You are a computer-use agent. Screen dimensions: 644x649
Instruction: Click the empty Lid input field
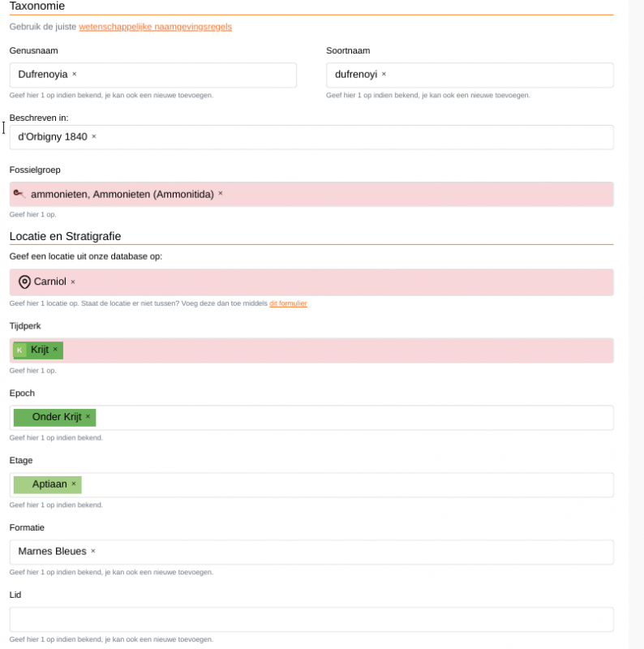pyautogui.click(x=311, y=619)
